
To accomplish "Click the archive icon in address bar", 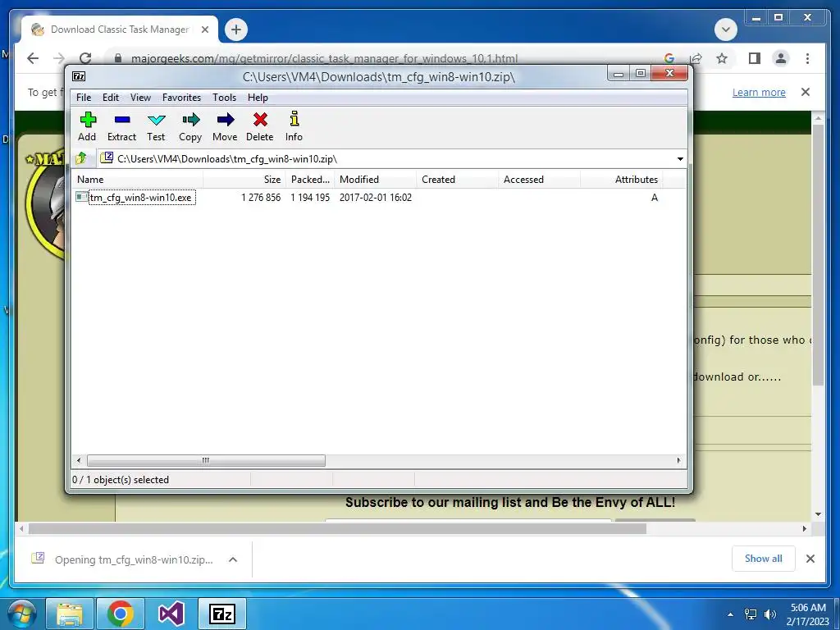I will (107, 158).
